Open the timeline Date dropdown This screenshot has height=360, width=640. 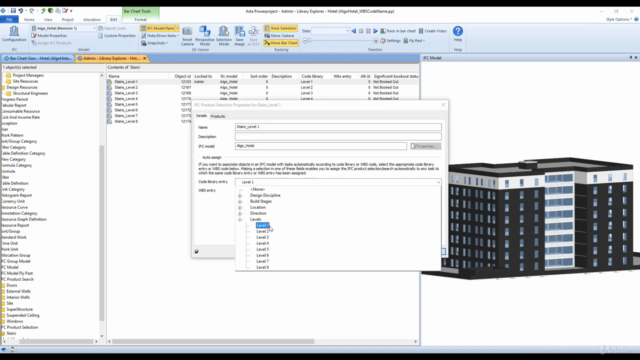point(347,31)
